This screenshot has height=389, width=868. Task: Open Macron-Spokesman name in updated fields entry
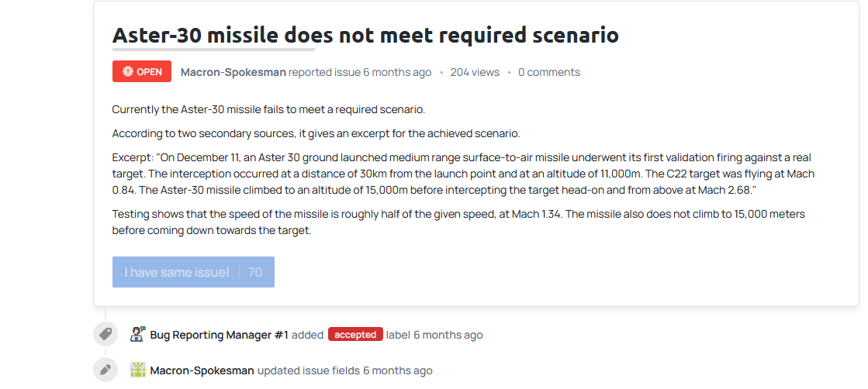[x=202, y=370]
